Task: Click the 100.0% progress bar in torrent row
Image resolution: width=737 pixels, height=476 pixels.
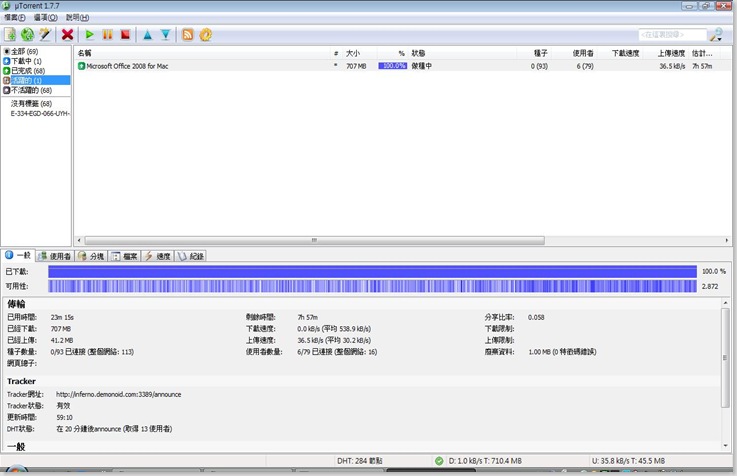Action: 392,66
